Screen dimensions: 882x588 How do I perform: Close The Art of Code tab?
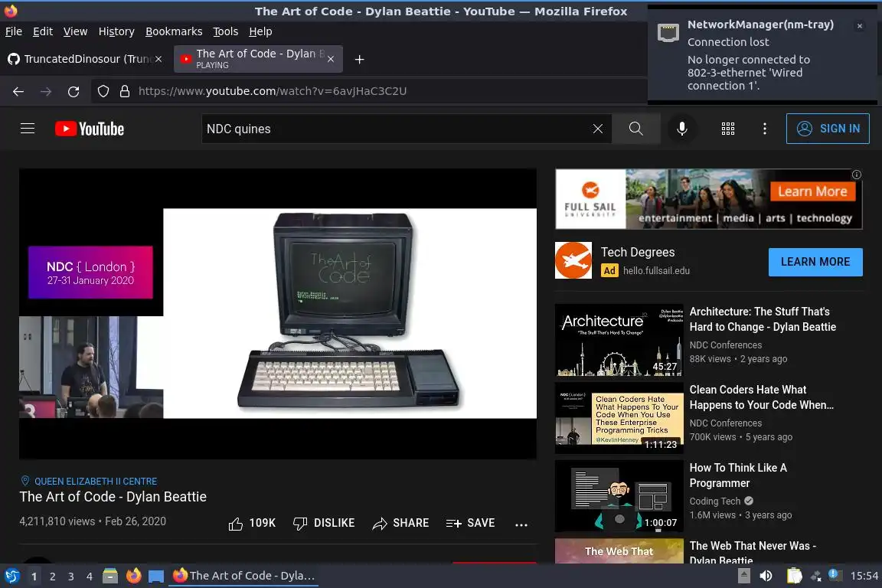[x=331, y=58]
